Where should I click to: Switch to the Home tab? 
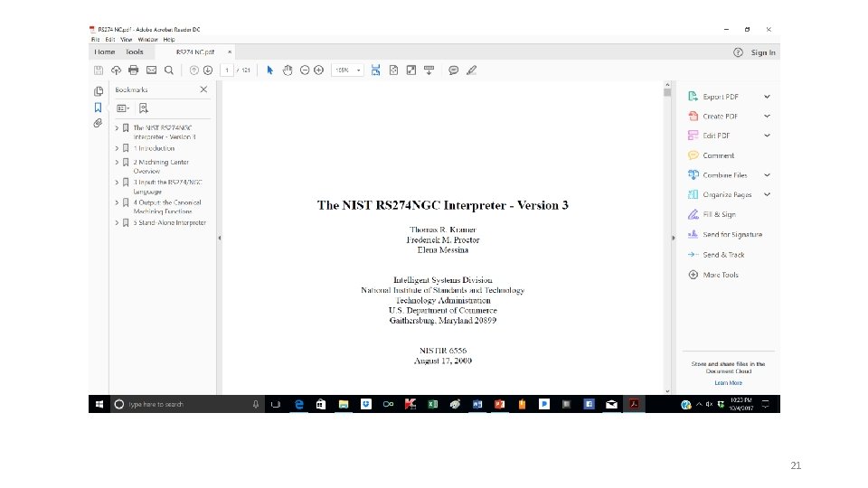pyautogui.click(x=105, y=52)
